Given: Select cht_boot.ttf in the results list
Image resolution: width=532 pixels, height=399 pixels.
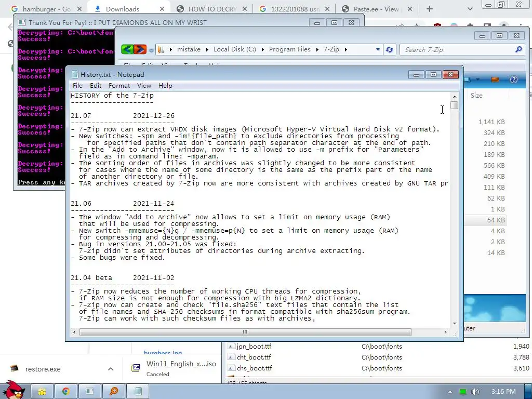Looking at the screenshot, I should click(254, 357).
